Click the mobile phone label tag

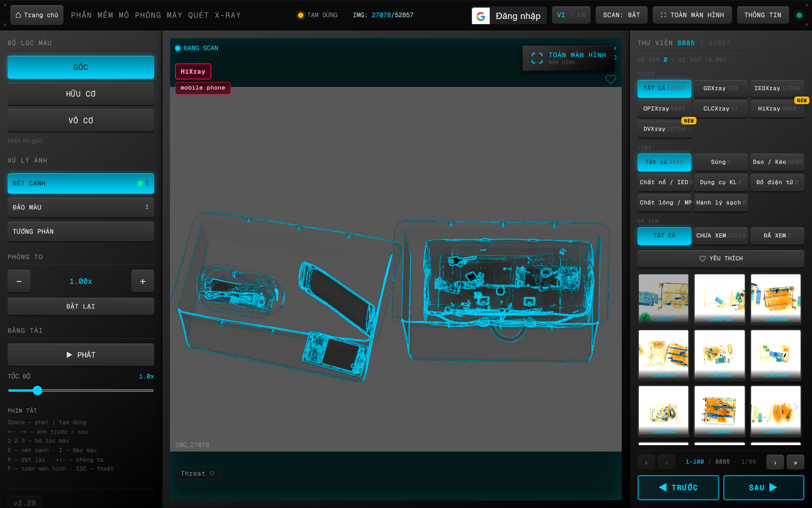[203, 88]
